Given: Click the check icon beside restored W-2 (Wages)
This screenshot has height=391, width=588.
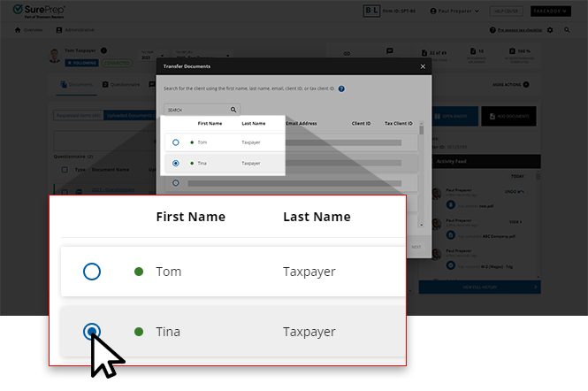Looking at the screenshot, I should click(451, 265).
